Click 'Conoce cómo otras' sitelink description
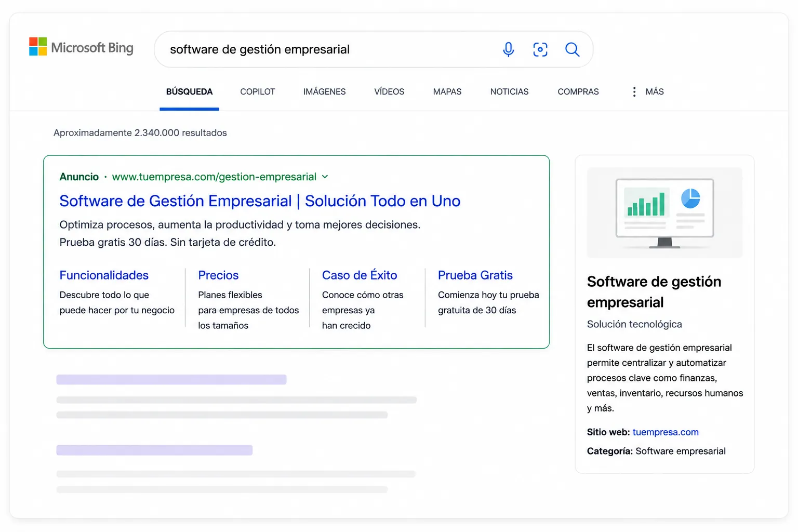 (363, 310)
